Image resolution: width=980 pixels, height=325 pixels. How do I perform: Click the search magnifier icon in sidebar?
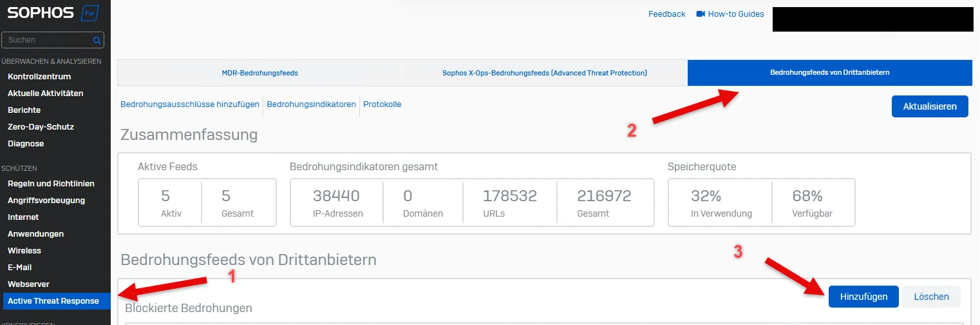97,40
